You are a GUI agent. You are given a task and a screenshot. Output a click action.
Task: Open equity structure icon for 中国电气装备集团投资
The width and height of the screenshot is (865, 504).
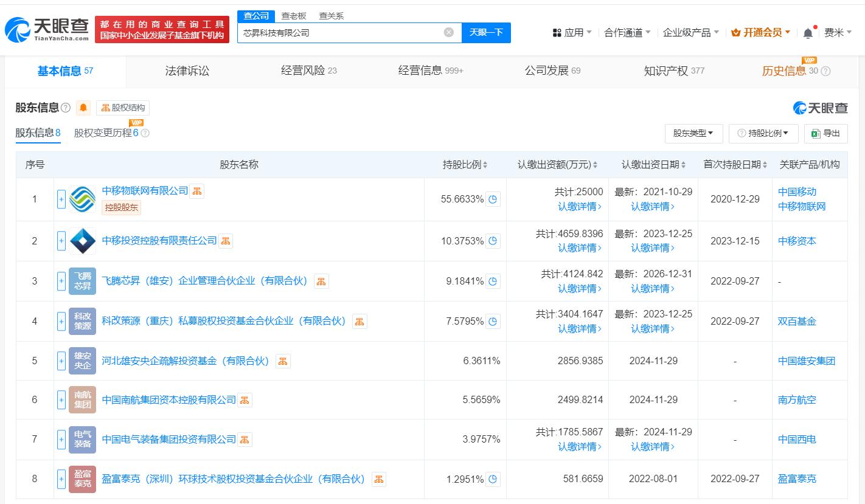[245, 439]
